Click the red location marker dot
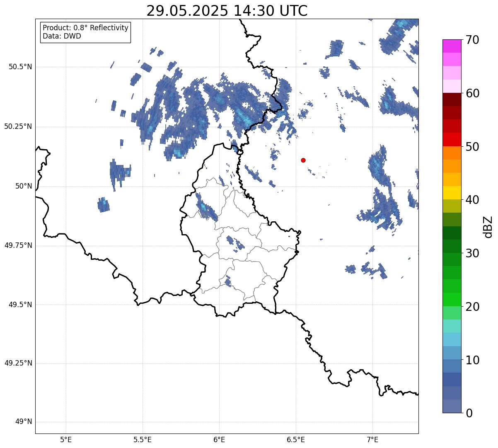 (303, 160)
